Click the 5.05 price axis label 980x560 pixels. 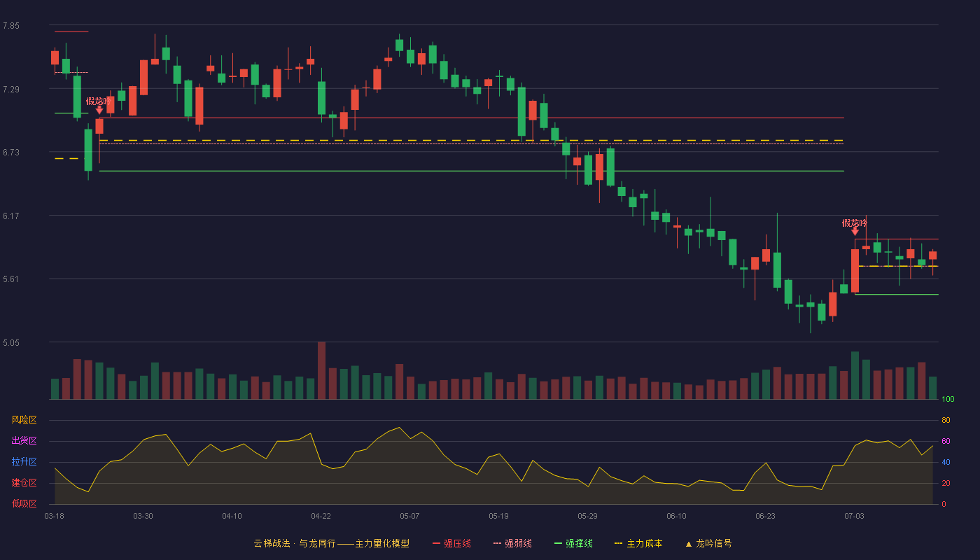[11, 343]
